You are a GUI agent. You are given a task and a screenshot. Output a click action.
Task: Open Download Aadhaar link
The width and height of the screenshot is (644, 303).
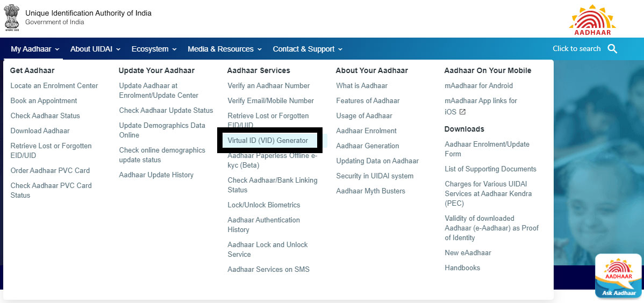pos(40,131)
